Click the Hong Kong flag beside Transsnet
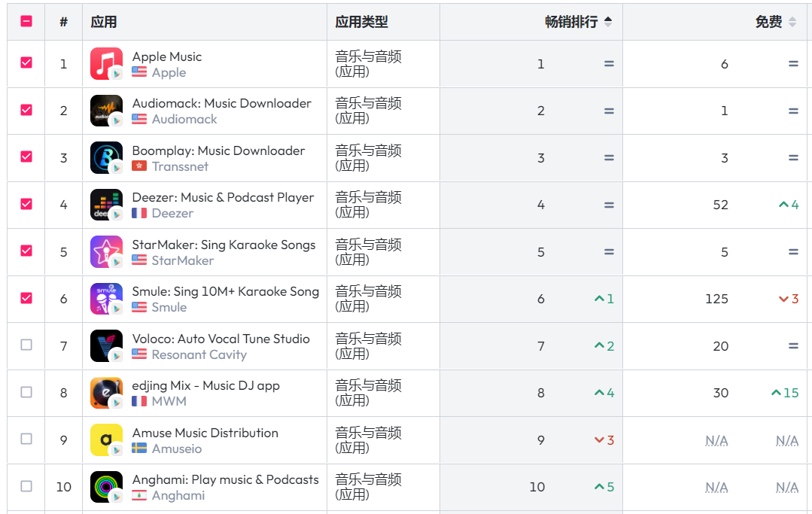This screenshot has height=514, width=812. [139, 166]
